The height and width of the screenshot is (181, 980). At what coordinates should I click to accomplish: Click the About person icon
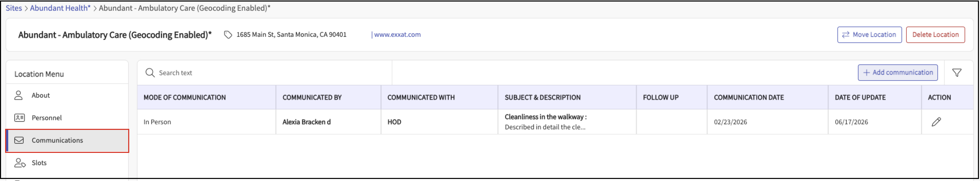(19, 95)
